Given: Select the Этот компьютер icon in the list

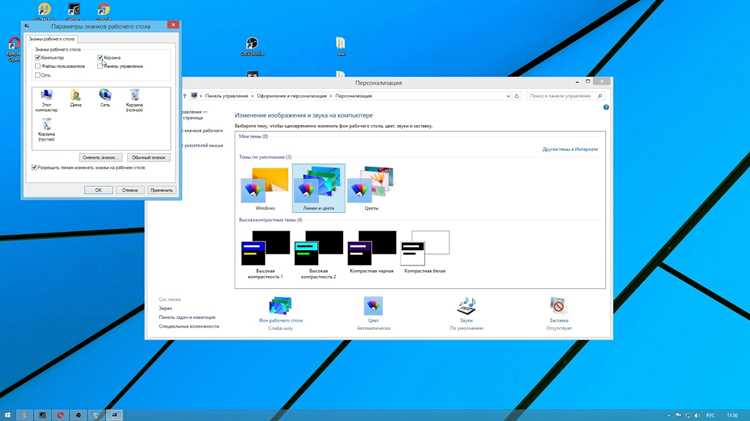Looking at the screenshot, I should [46, 100].
